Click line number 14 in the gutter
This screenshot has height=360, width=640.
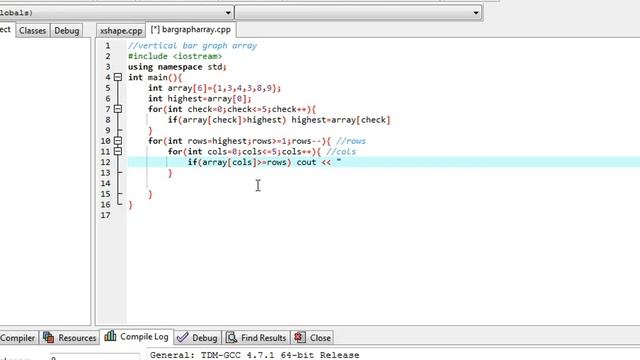pos(105,183)
